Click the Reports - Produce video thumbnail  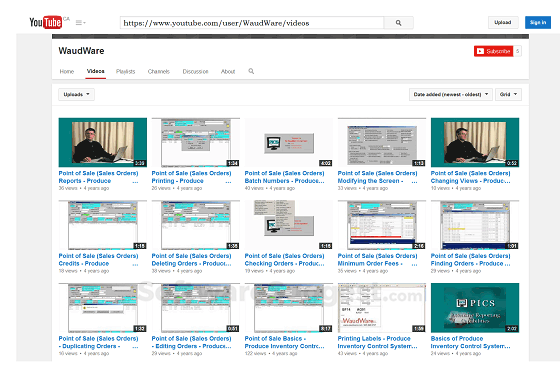(x=102, y=142)
